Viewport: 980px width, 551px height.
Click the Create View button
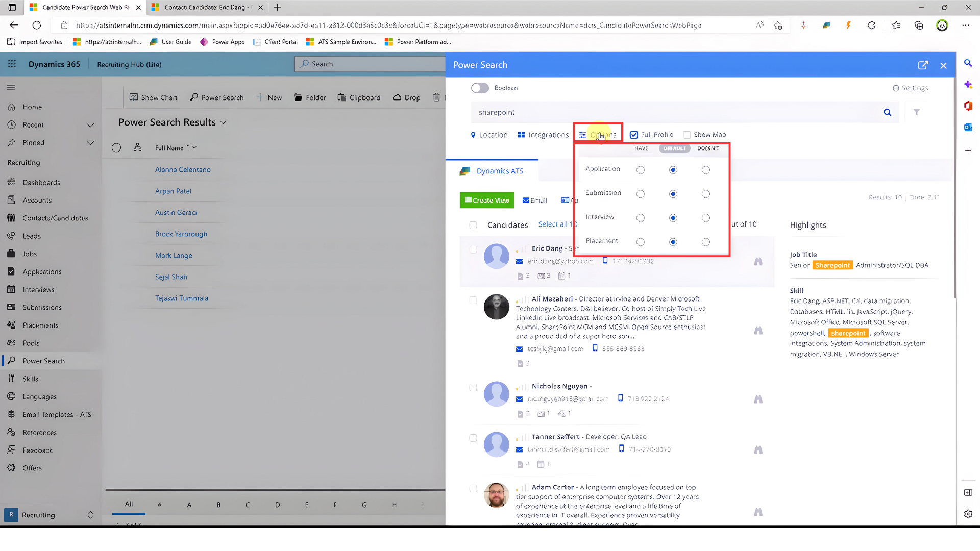tap(487, 200)
